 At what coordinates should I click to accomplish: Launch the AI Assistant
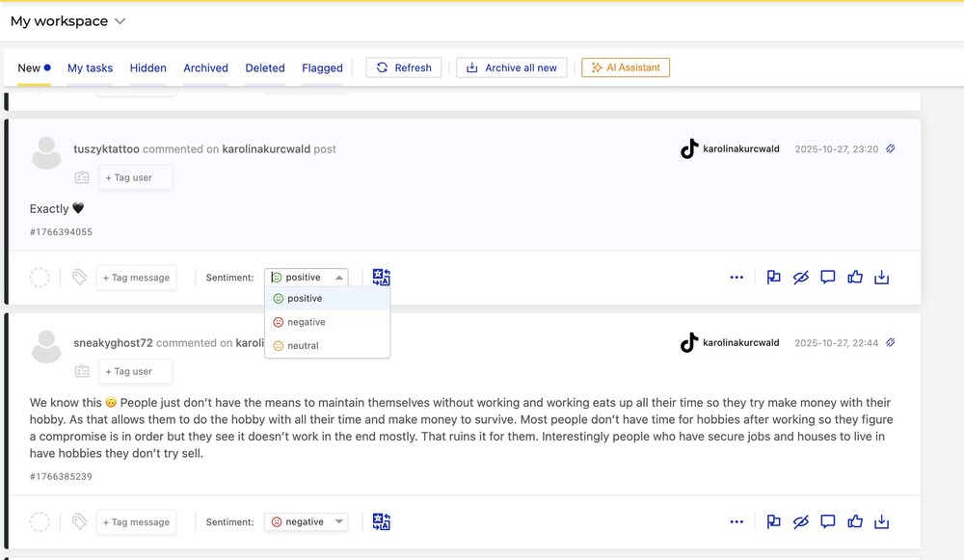pyautogui.click(x=625, y=67)
